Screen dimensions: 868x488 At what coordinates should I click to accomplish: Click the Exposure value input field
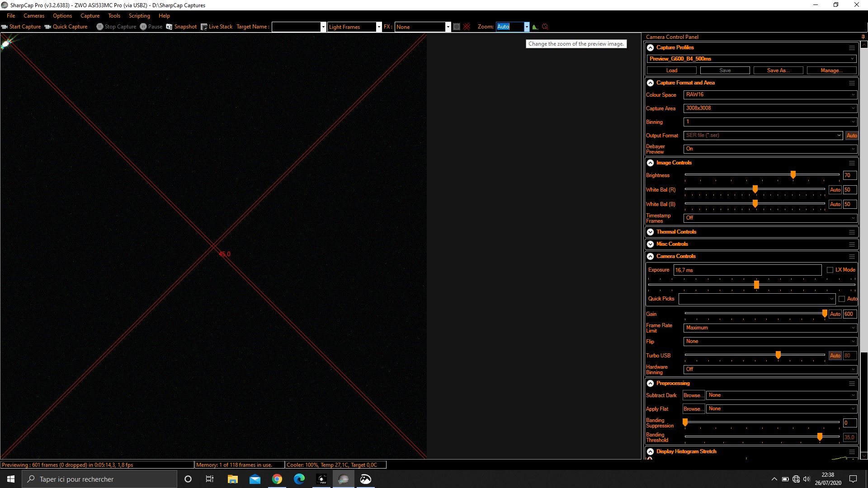point(747,270)
